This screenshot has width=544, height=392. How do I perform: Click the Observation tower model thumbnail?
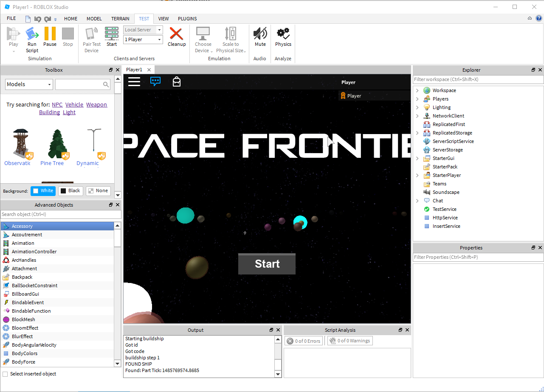(20, 143)
